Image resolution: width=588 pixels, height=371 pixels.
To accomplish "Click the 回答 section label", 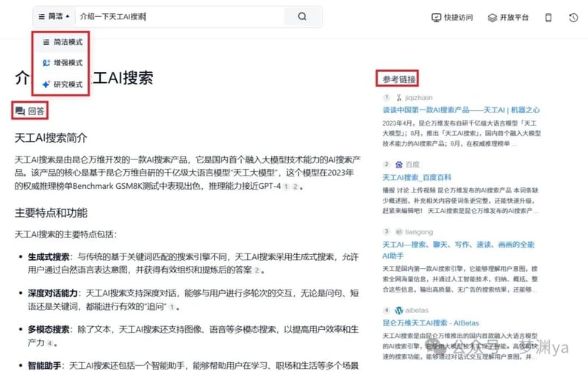I will tap(36, 111).
